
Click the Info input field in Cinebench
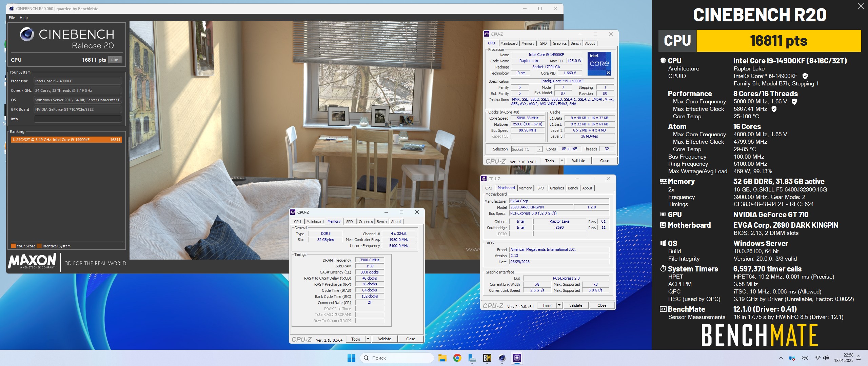(x=78, y=119)
